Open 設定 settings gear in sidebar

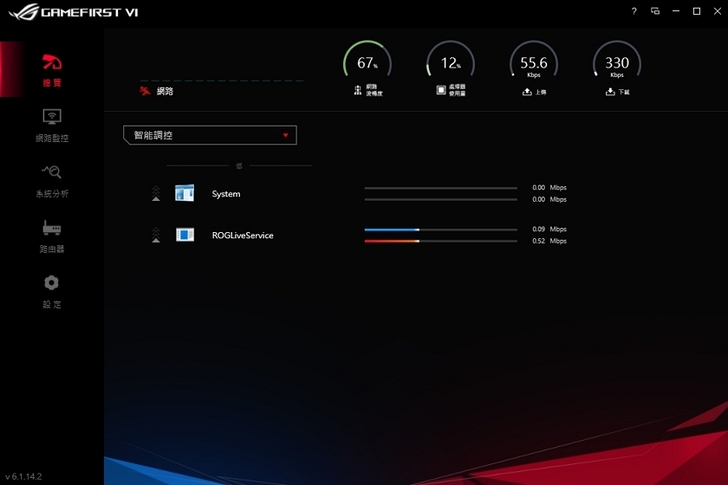point(52,291)
